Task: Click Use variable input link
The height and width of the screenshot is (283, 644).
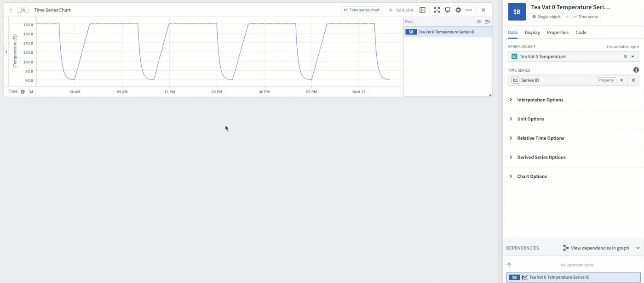Action: [x=623, y=47]
